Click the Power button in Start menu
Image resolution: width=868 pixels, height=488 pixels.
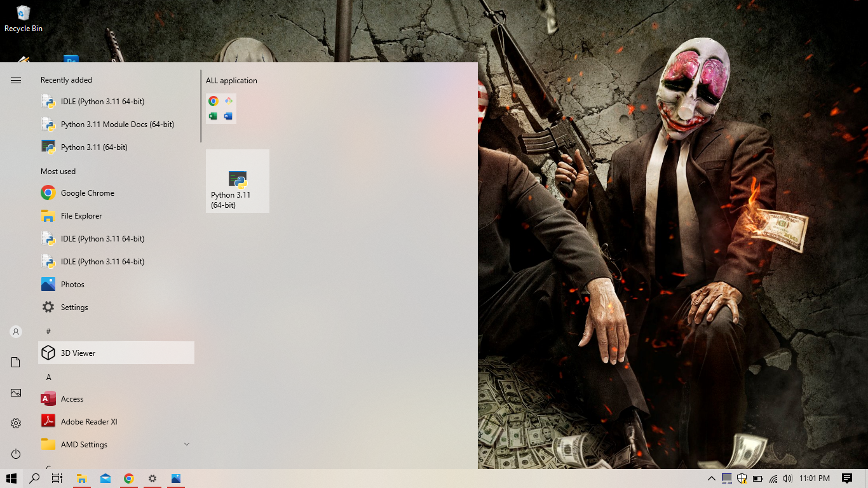tap(16, 454)
